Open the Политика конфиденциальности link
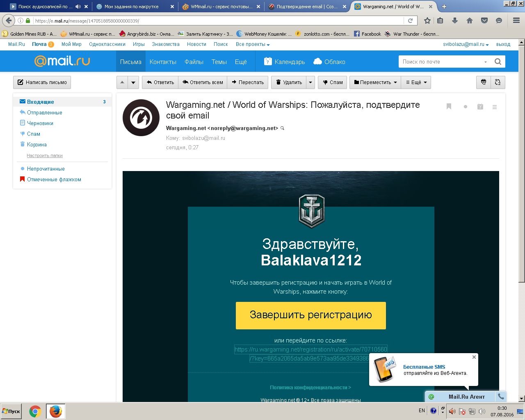Screen dimensions: 525x420 (x=310, y=387)
